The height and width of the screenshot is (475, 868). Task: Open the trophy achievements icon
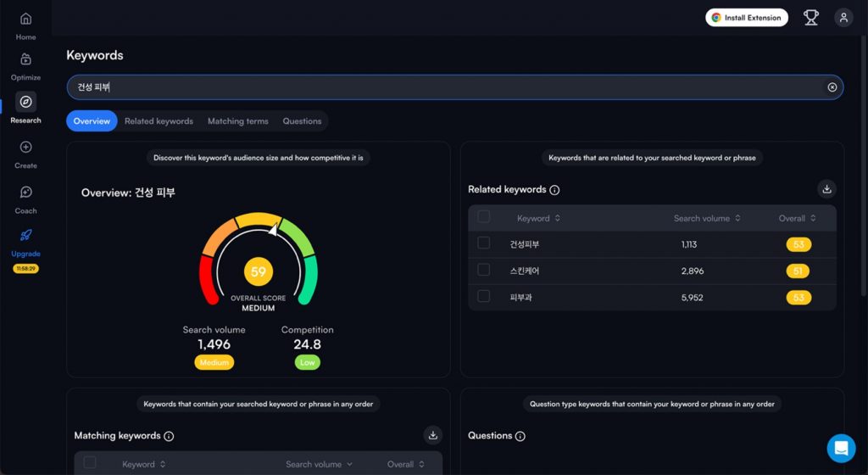[x=811, y=18]
